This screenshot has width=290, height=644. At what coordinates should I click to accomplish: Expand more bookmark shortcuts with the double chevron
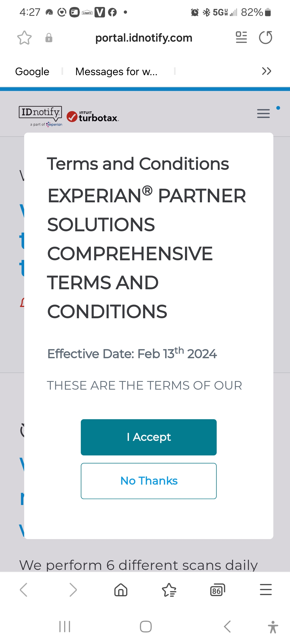point(267,71)
